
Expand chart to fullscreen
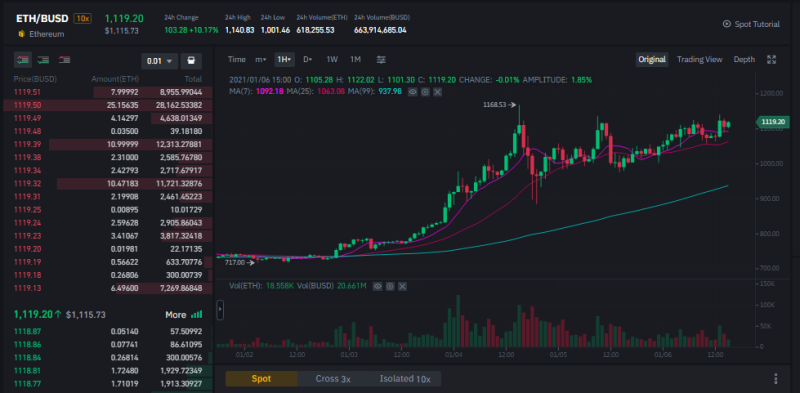(771, 60)
